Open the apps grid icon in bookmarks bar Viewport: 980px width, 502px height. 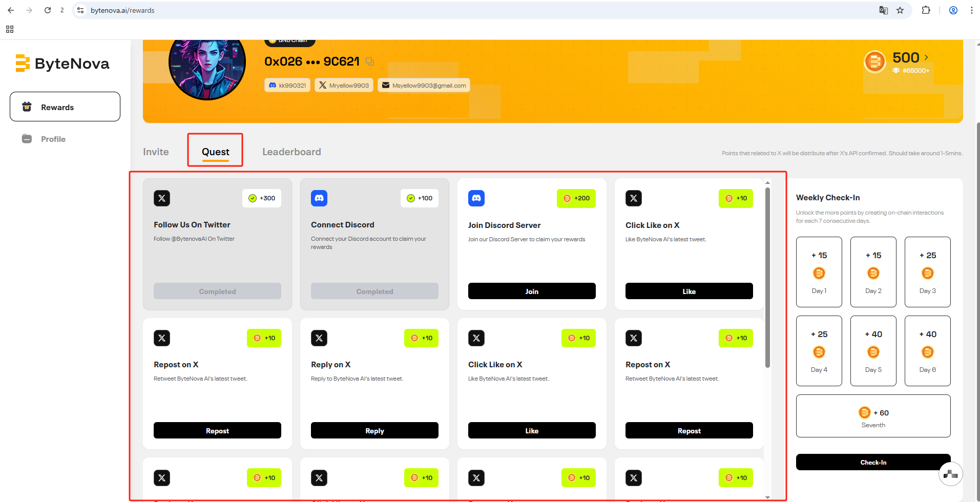[x=10, y=29]
